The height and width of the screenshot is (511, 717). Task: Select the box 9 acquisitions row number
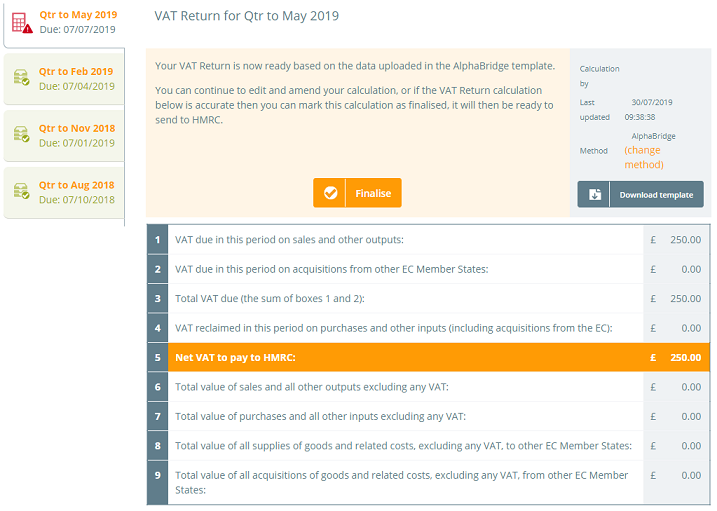[158, 475]
